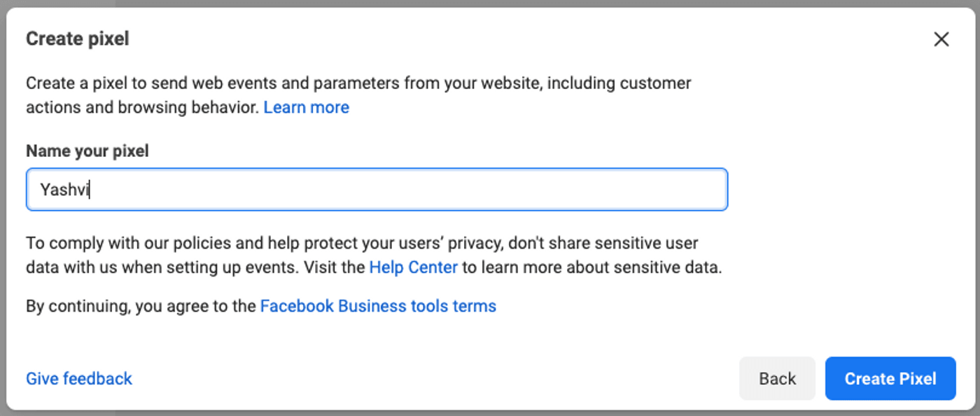
Task: Click the words 'including customer' in the description
Action: coord(619,83)
